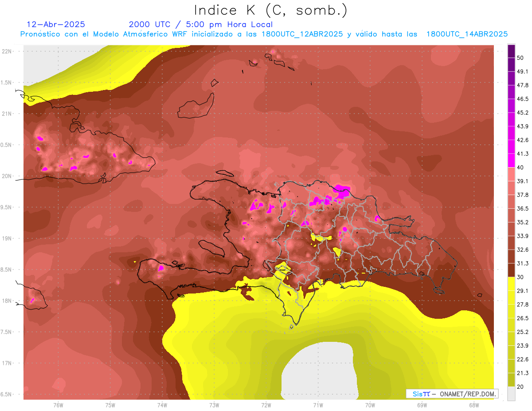Click the longitude axis label "73W"
532x411 pixels.
214,405
